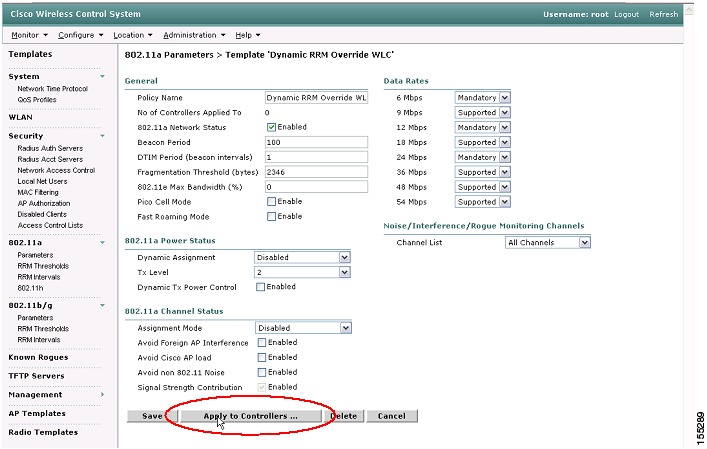The image size is (707, 449).
Task: Open the Tx Level dropdown
Action: click(302, 272)
